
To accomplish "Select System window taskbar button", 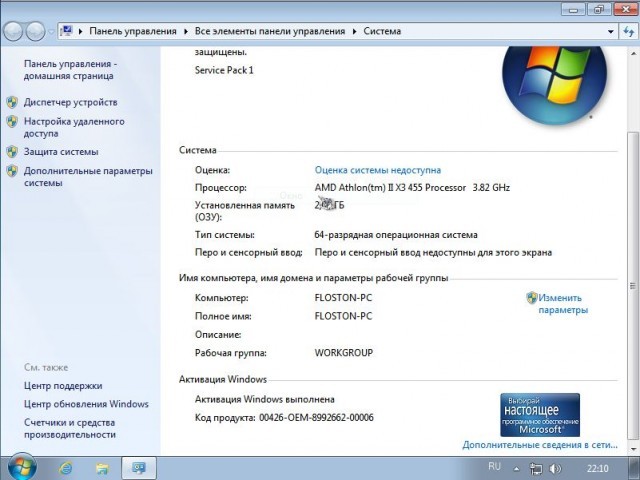I will 139,468.
